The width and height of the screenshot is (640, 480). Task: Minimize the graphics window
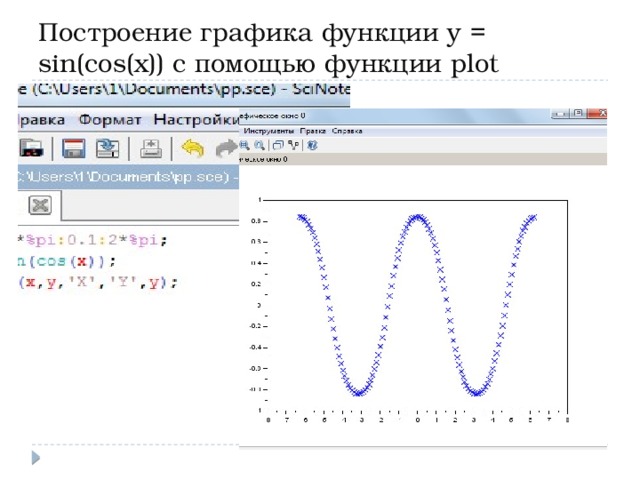pyautogui.click(x=561, y=114)
